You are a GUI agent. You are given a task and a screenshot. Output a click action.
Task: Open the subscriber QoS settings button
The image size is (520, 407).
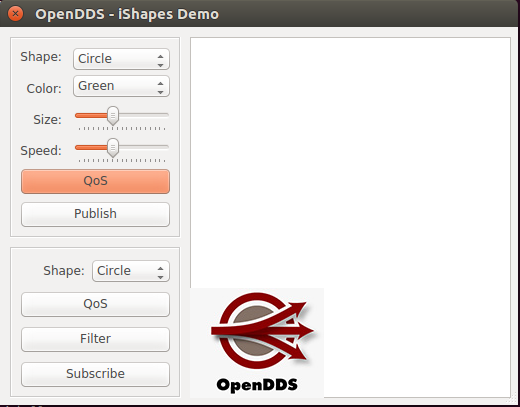(95, 304)
